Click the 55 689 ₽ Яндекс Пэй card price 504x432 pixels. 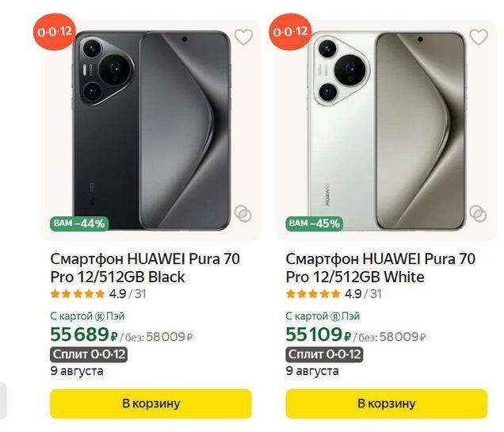[x=84, y=335]
